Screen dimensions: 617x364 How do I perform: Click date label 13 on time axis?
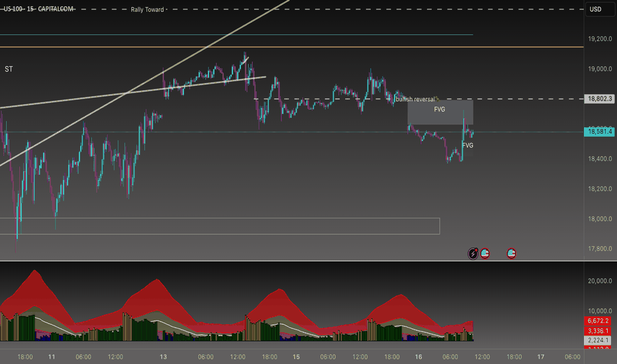coord(163,357)
